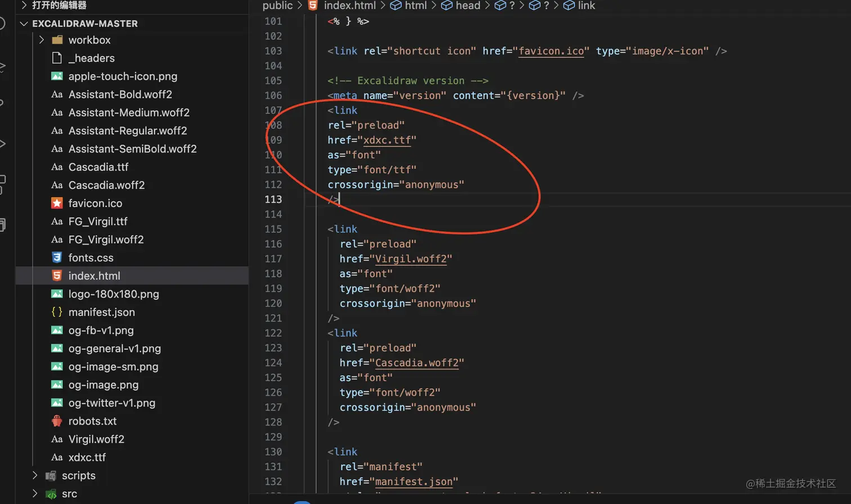Open og-general-v1.png file
The width and height of the screenshot is (851, 504).
115,348
